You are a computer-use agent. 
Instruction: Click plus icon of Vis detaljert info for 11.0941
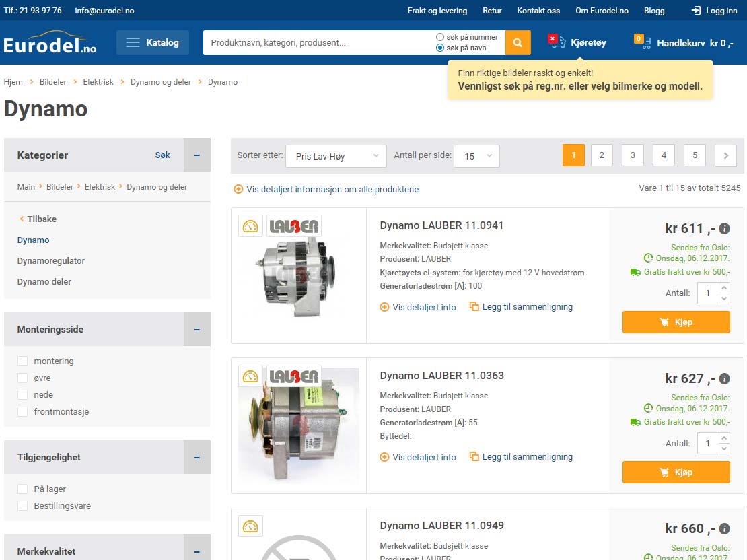tap(384, 307)
